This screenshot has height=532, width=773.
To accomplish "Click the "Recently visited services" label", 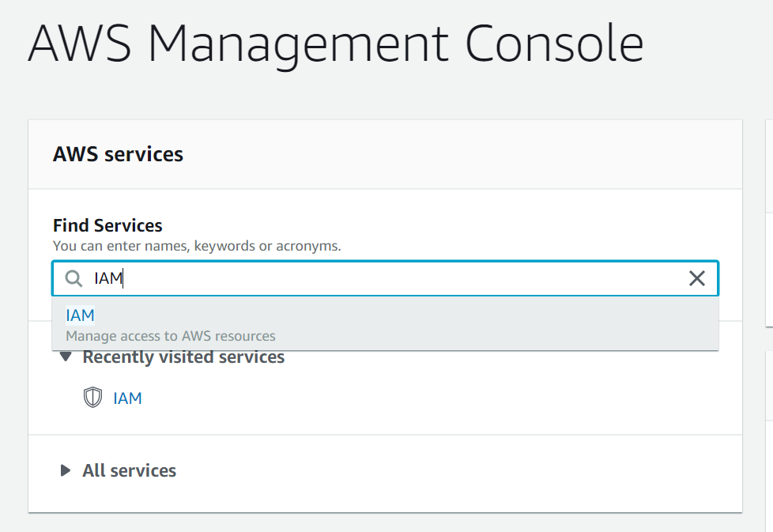I will [183, 357].
